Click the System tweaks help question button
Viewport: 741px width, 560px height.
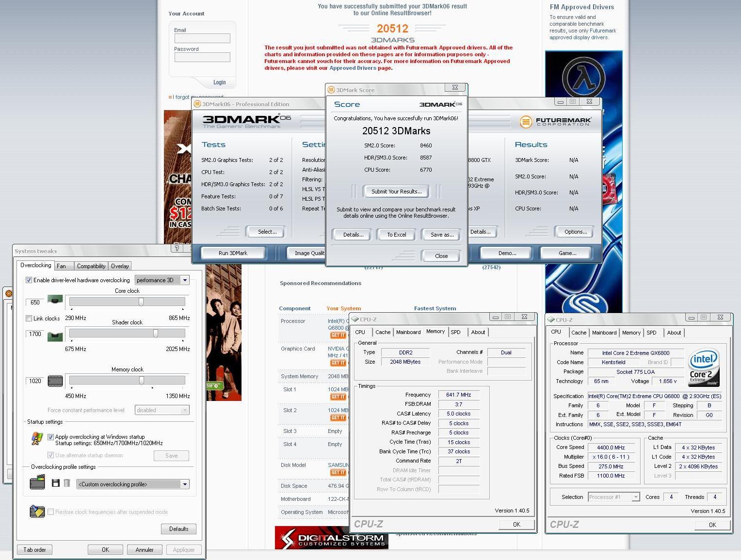[177, 248]
